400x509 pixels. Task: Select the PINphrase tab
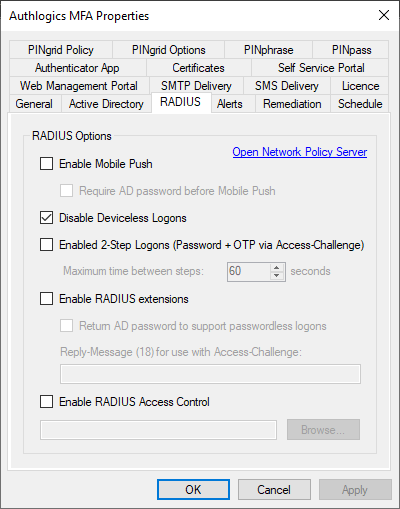click(x=269, y=50)
